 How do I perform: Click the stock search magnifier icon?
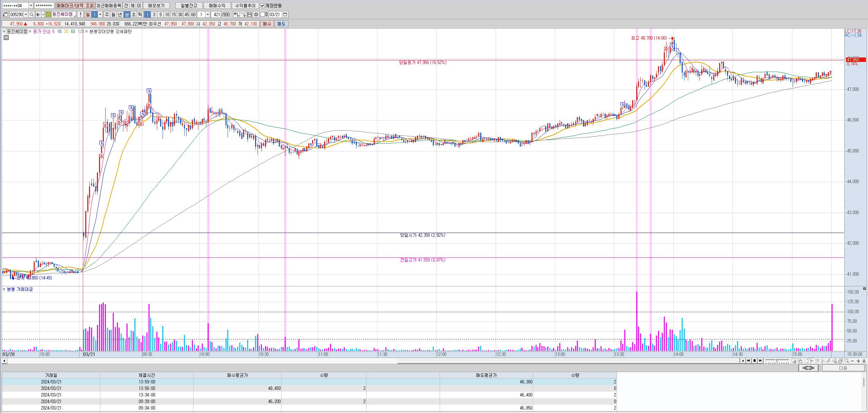[x=31, y=14]
